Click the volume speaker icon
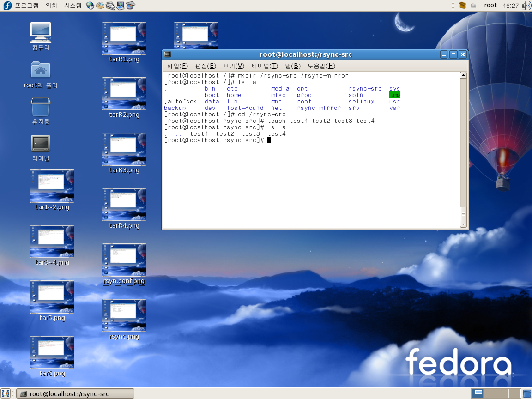The height and width of the screenshot is (399, 532). click(526, 6)
